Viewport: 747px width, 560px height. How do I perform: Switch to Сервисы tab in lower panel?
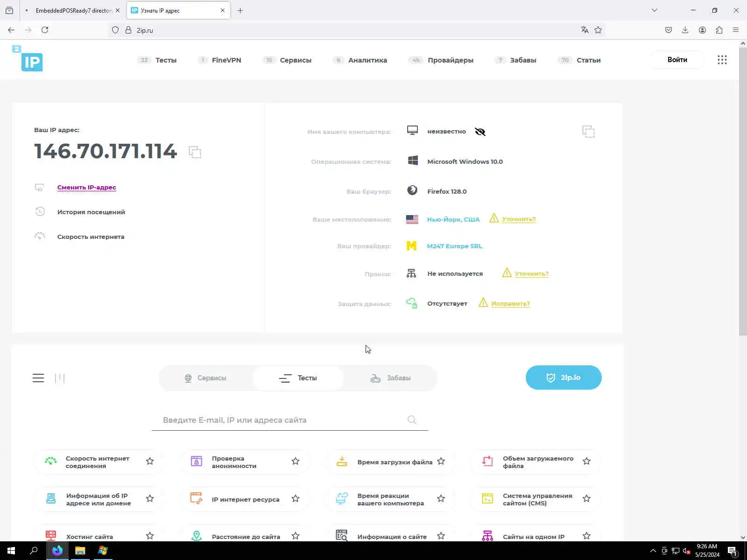205,378
